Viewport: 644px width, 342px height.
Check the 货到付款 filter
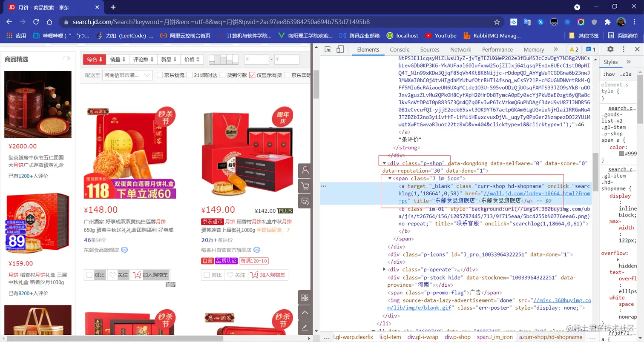point(222,75)
